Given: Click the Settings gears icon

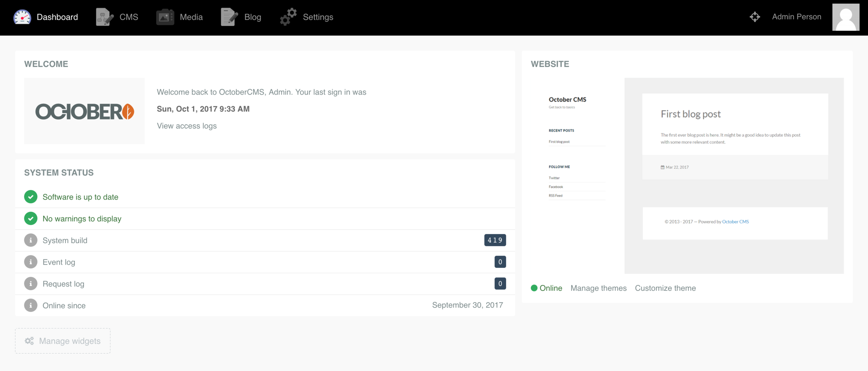Looking at the screenshot, I should pyautogui.click(x=288, y=17).
